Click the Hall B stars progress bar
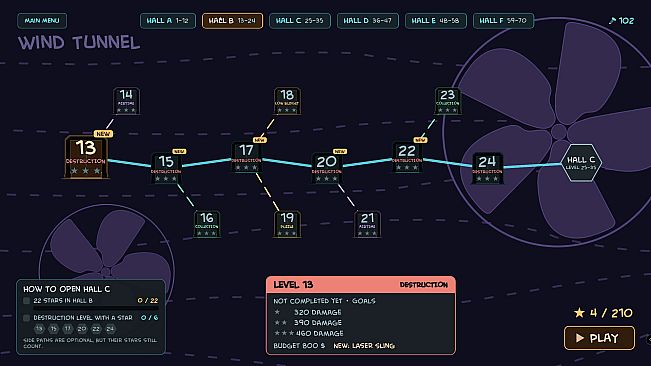 pyautogui.click(x=95, y=308)
